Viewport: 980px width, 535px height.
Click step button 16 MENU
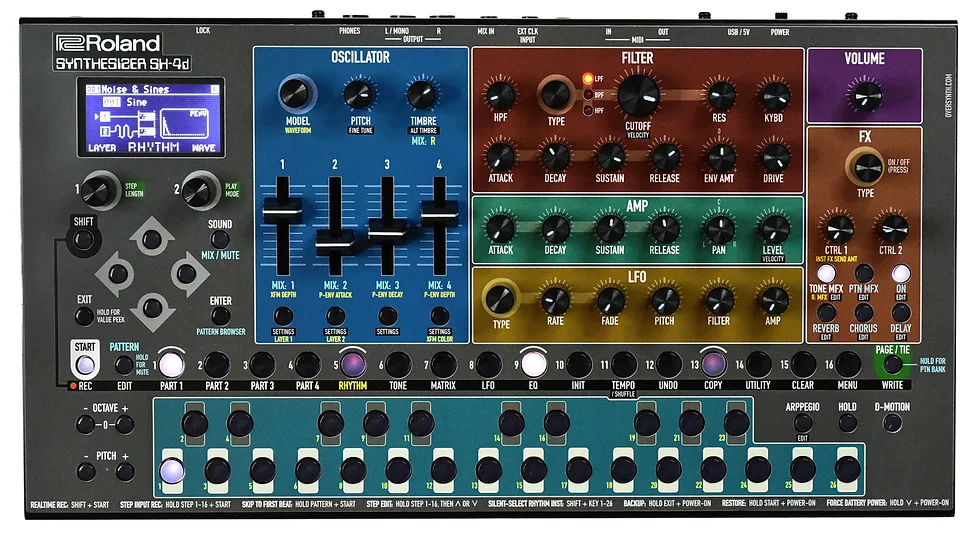pos(848,364)
